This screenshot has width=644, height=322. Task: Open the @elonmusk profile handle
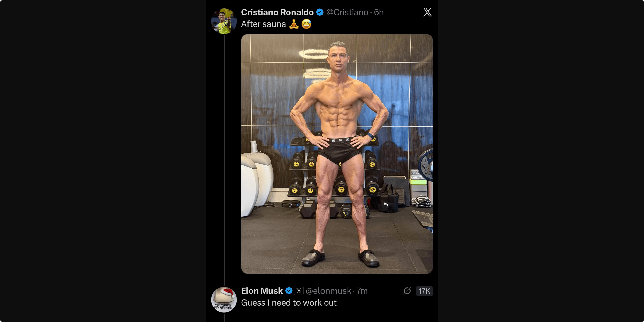[328, 291]
